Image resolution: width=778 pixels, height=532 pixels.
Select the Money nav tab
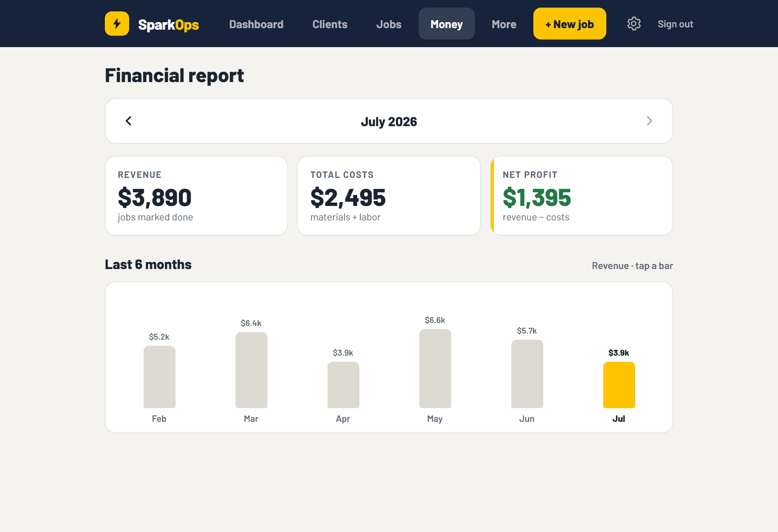(x=447, y=24)
